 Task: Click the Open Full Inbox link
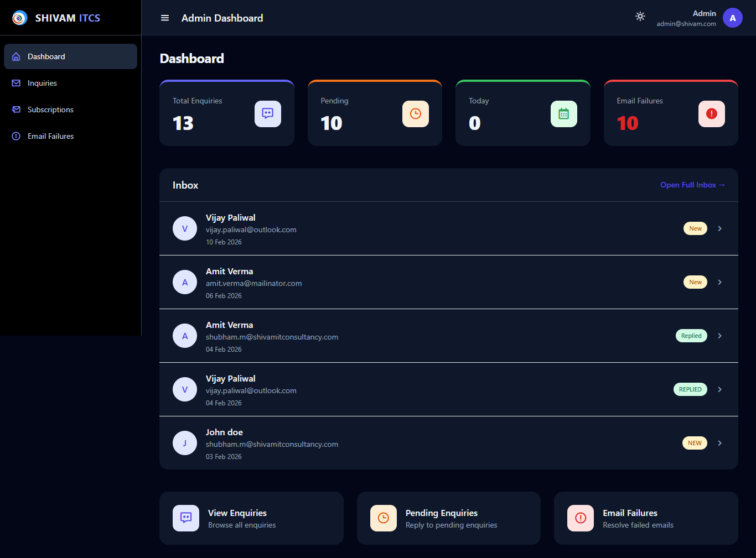pyautogui.click(x=692, y=185)
